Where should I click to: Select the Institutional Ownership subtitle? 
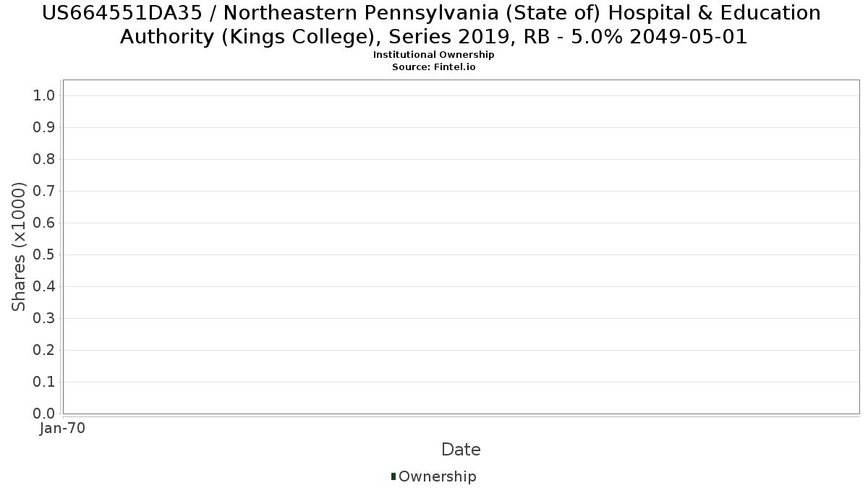[x=434, y=55]
